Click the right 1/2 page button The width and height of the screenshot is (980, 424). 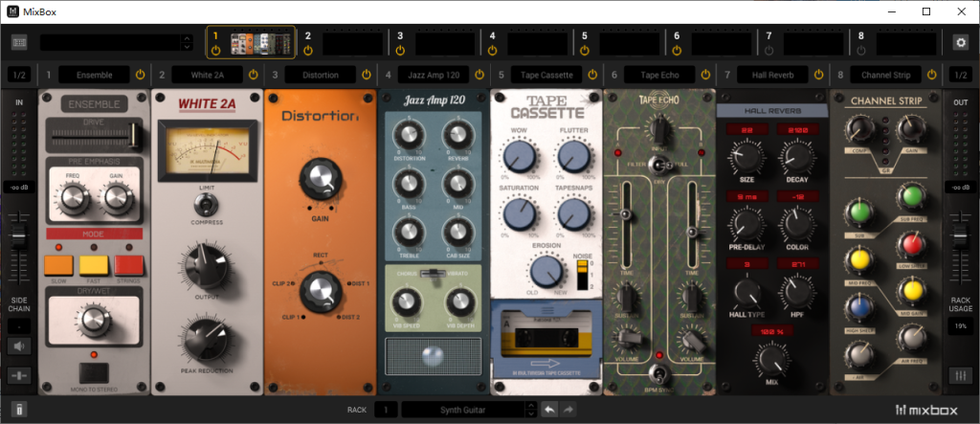point(960,75)
